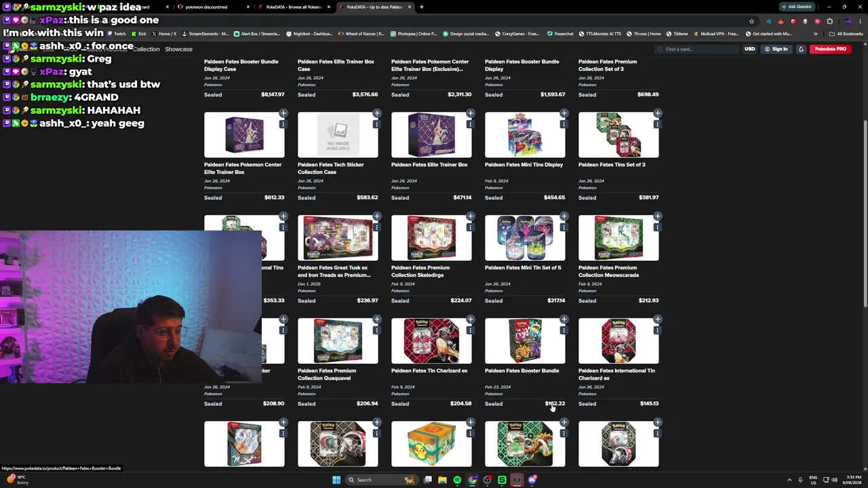Switch to PokeDATA Browse all Pokemon tab

coord(294,7)
